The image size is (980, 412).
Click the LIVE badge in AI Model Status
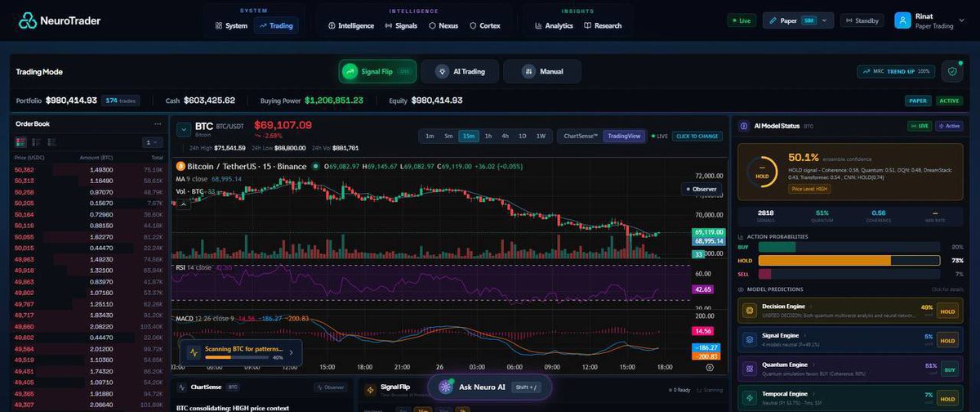coord(920,126)
